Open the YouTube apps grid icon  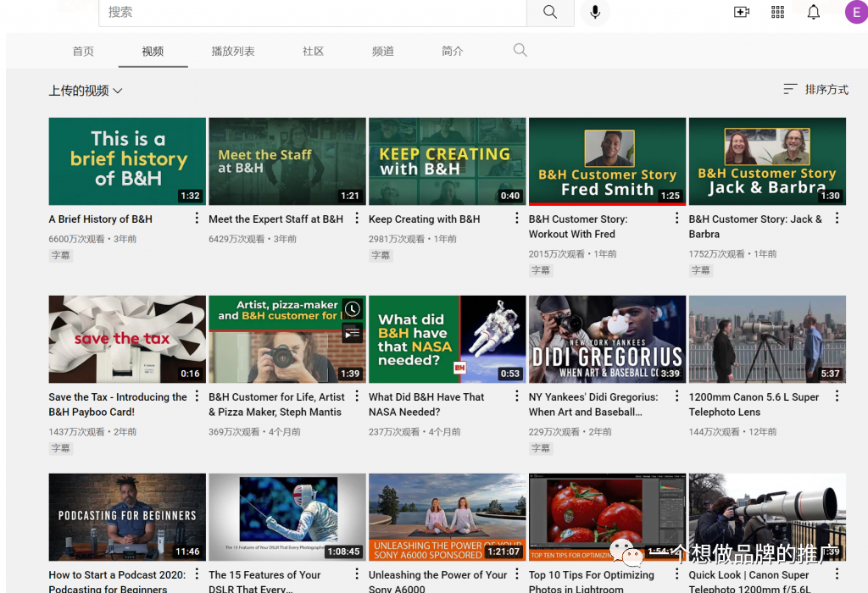(777, 12)
